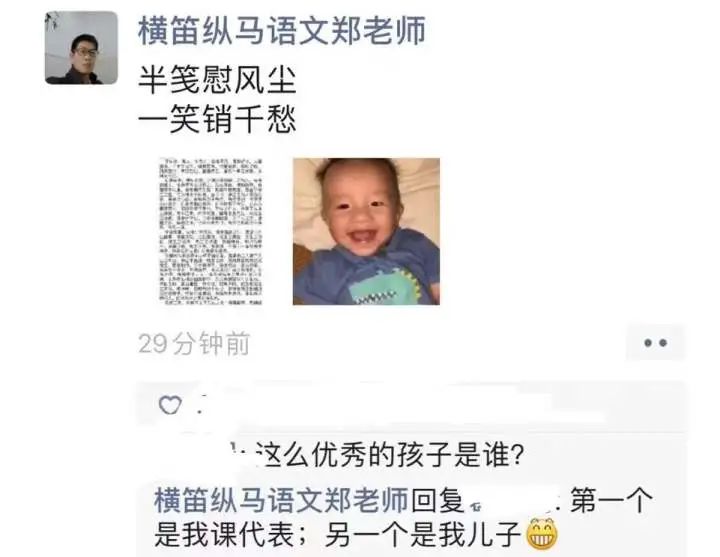
Task: Click the heart icon in likes row
Action: coord(170,405)
